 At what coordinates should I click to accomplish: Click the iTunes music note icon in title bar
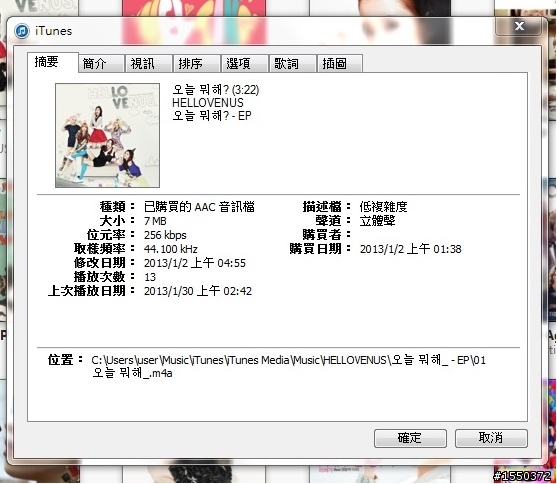coord(22,31)
